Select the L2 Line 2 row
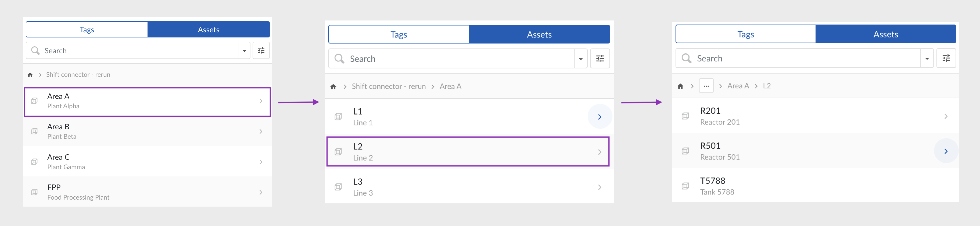The width and height of the screenshot is (980, 226). click(468, 152)
